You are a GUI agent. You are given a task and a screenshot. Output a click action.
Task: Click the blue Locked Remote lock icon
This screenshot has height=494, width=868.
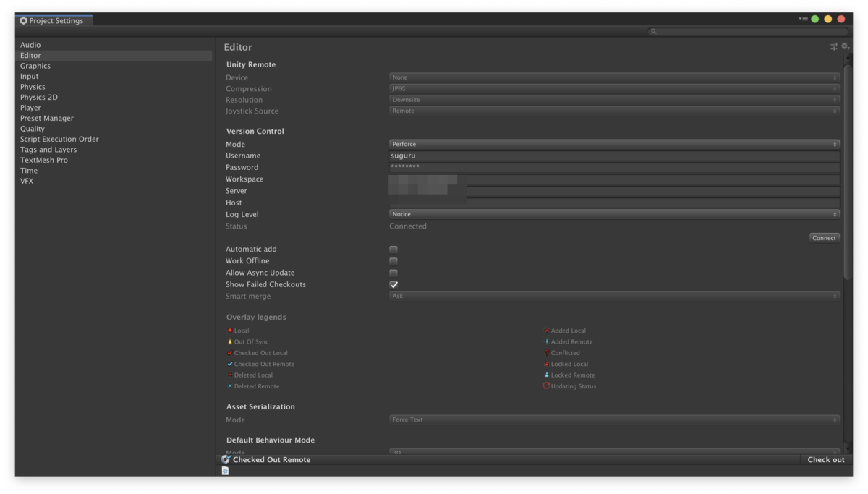(x=547, y=375)
